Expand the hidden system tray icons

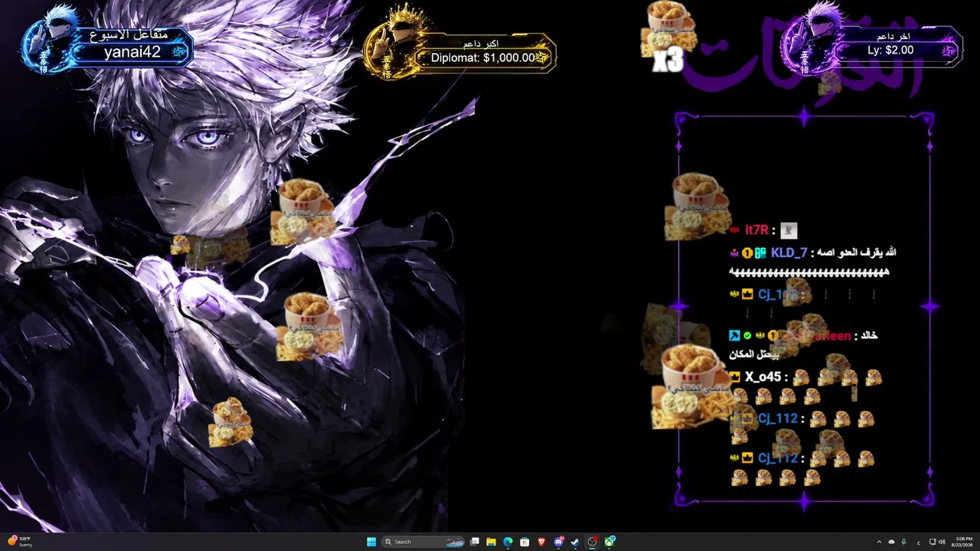point(879,542)
